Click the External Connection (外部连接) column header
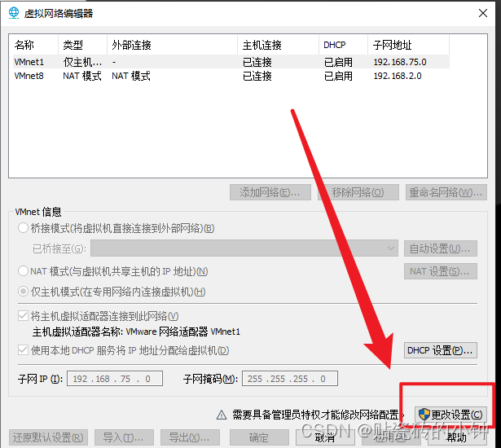The height and width of the screenshot is (448, 501). pos(172,45)
